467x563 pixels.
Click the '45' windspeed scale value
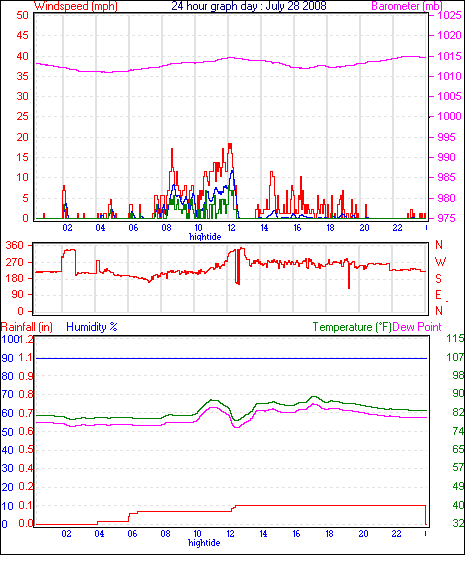pos(22,36)
